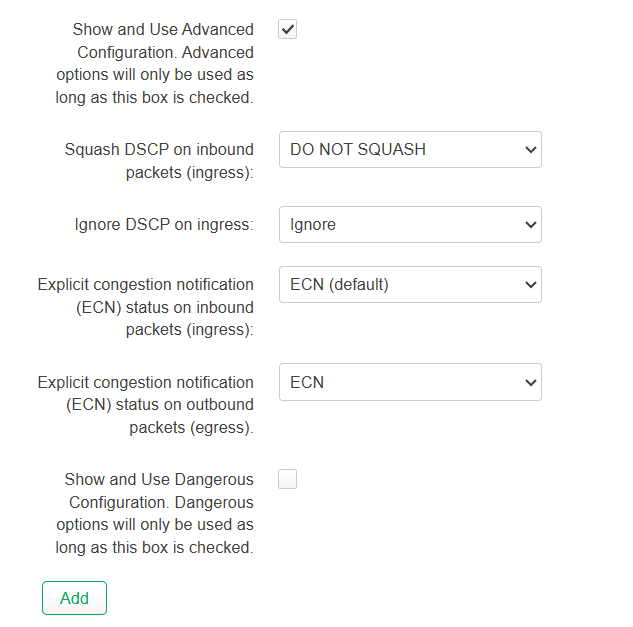Open the ECN outbound packets status dropdown
Image resolution: width=633 pixels, height=627 pixels.
[410, 382]
